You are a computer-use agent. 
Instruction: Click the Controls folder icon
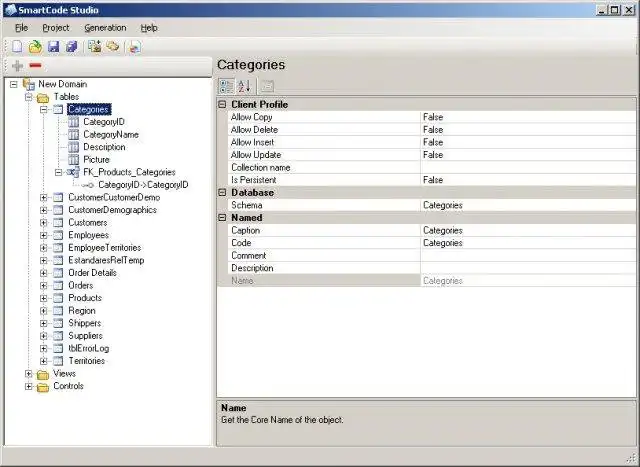pyautogui.click(x=43, y=387)
